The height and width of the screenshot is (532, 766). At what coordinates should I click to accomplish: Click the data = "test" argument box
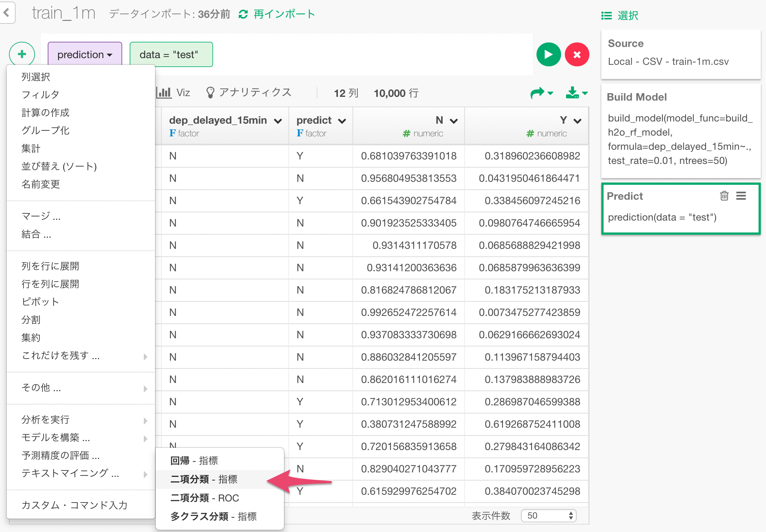171,55
